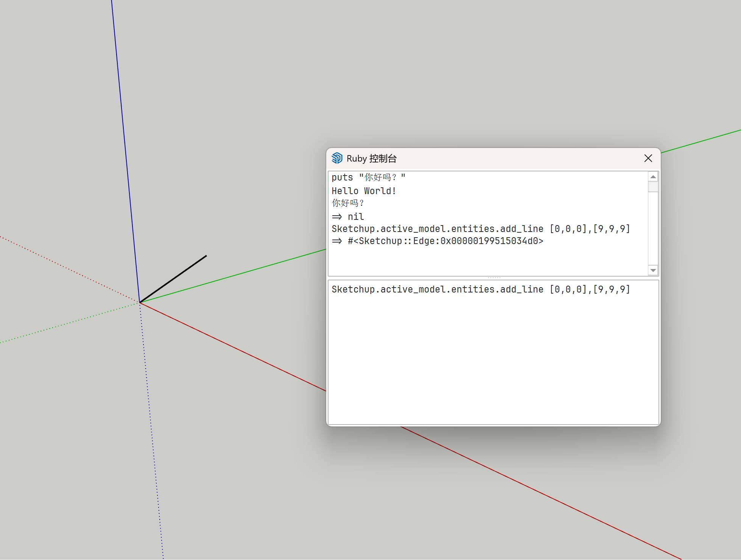Viewport: 741px width, 560px height.
Task: Click the add_line command echoed in output pane
Action: coord(481,229)
